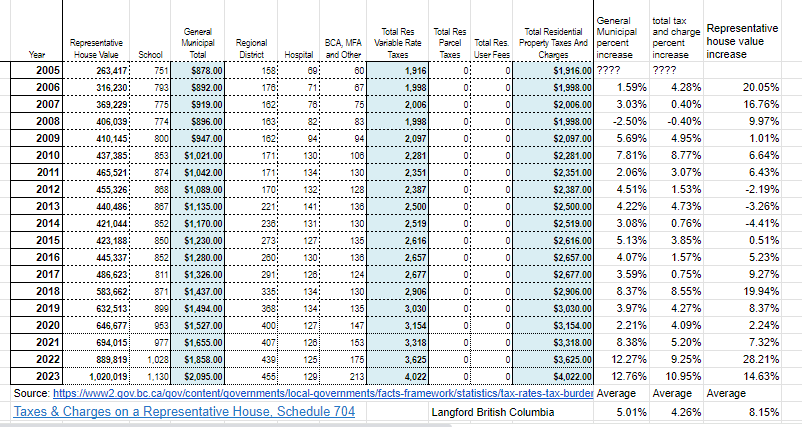Click BCA, MFA and Other header

point(343,49)
